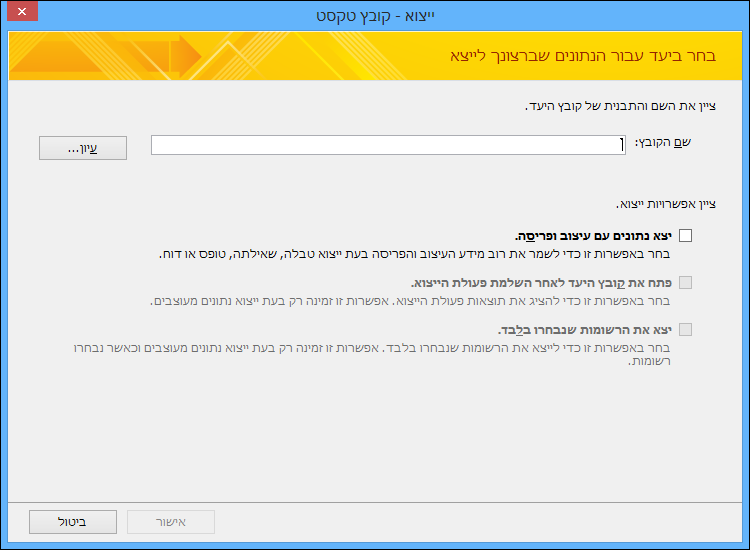Enable export data with formatting and layout checkbox

click(685, 235)
